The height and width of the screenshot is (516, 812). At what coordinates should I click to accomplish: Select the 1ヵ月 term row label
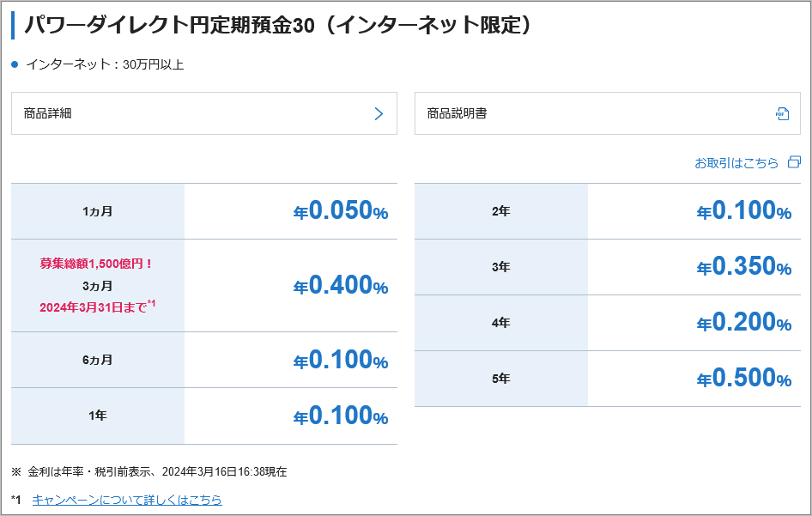pos(98,211)
